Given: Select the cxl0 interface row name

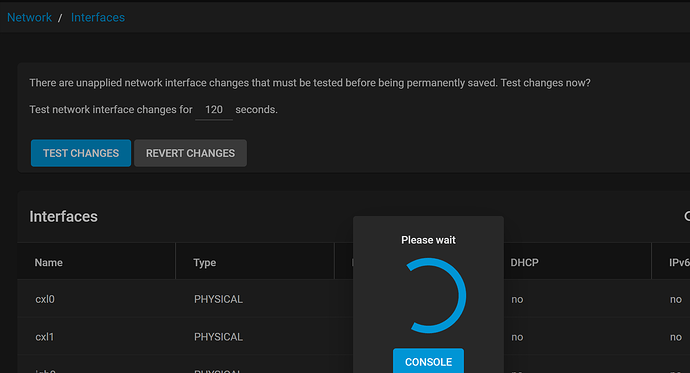Looking at the screenshot, I should pos(45,299).
